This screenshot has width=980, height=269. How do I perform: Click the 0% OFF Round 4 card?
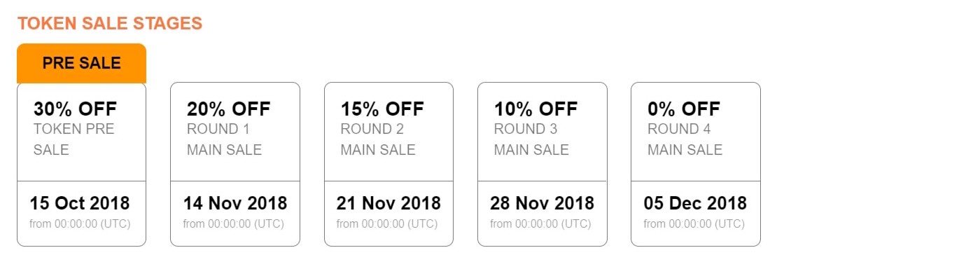coord(696,165)
